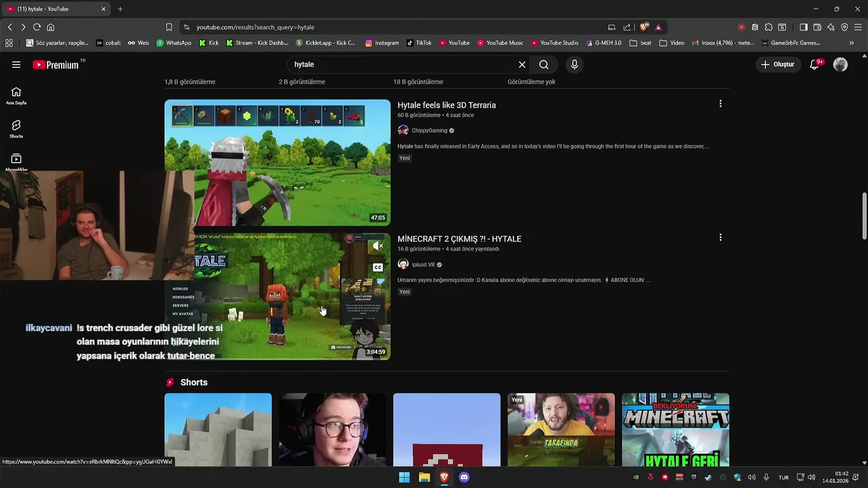
Task: Go to Ana Sayfa in sidebar
Action: tap(16, 96)
